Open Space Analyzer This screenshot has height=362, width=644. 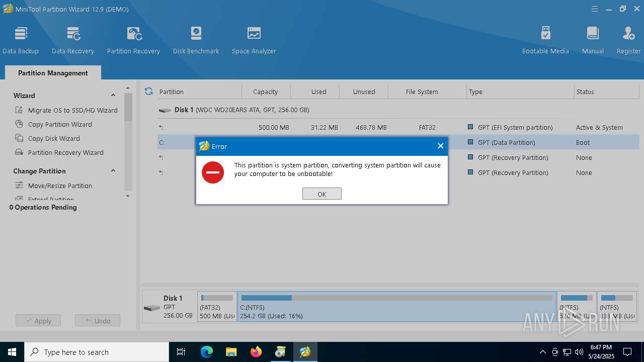click(x=254, y=40)
